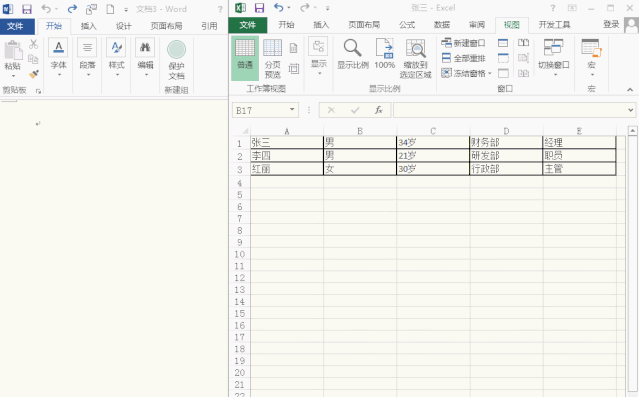Click the Hide window icon in Excel
Screen dimensions: 639x397
click(x=503, y=58)
